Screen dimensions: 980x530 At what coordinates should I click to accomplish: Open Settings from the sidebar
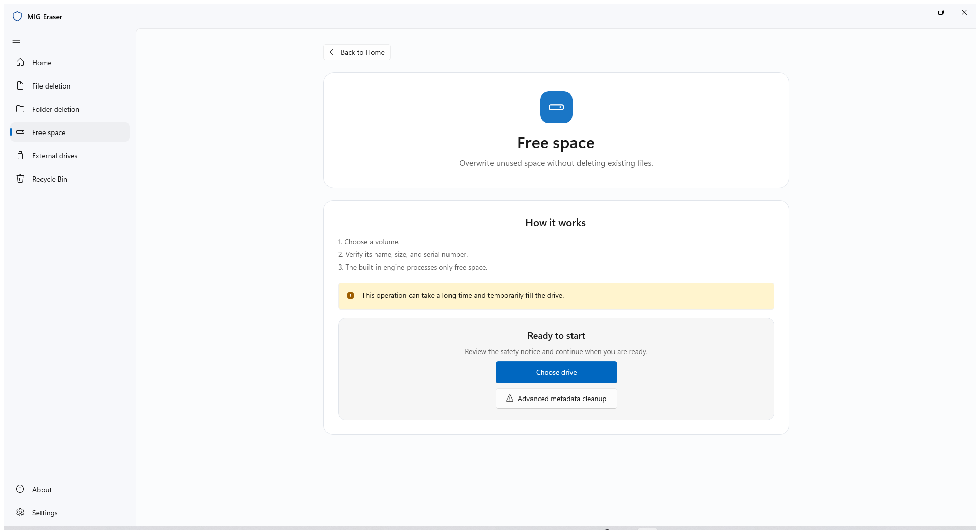(x=70, y=513)
